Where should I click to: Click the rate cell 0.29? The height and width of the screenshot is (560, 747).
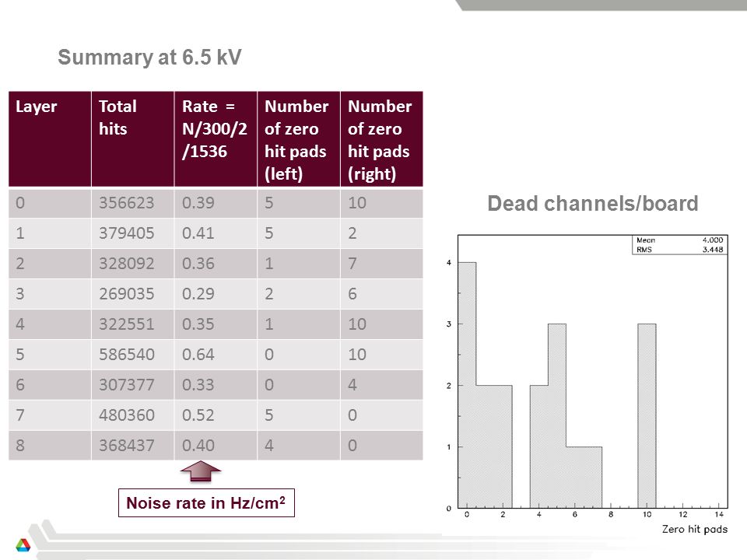coord(216,294)
